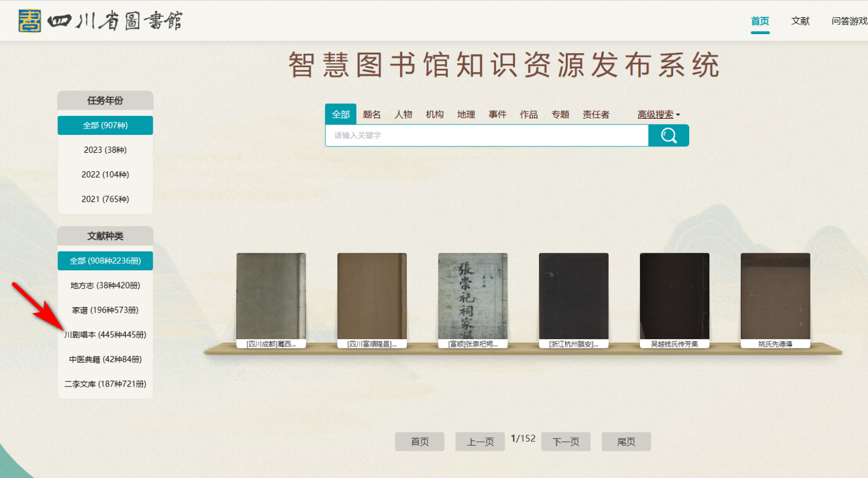Click the Sichuan Library logo
The image size is (868, 478).
point(100,21)
